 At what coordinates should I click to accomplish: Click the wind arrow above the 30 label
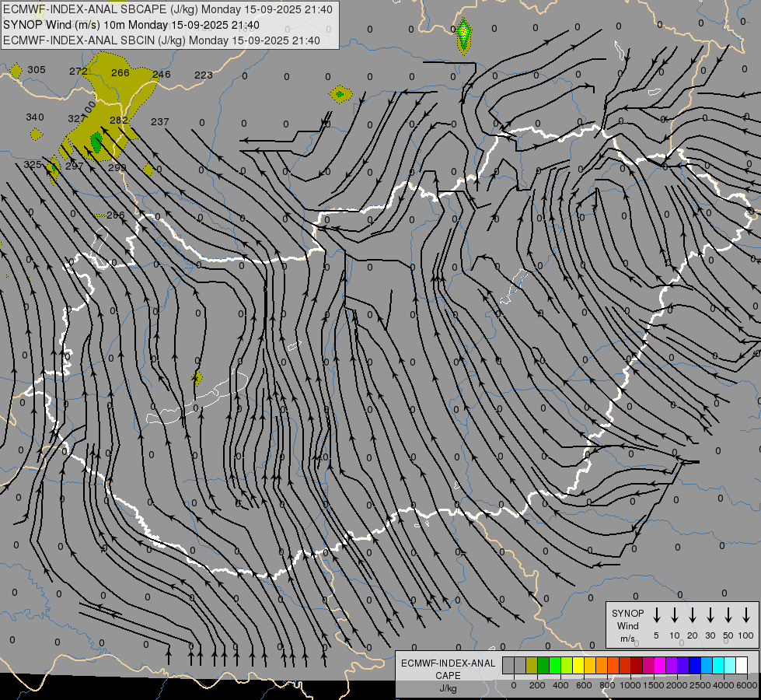pyautogui.click(x=710, y=615)
